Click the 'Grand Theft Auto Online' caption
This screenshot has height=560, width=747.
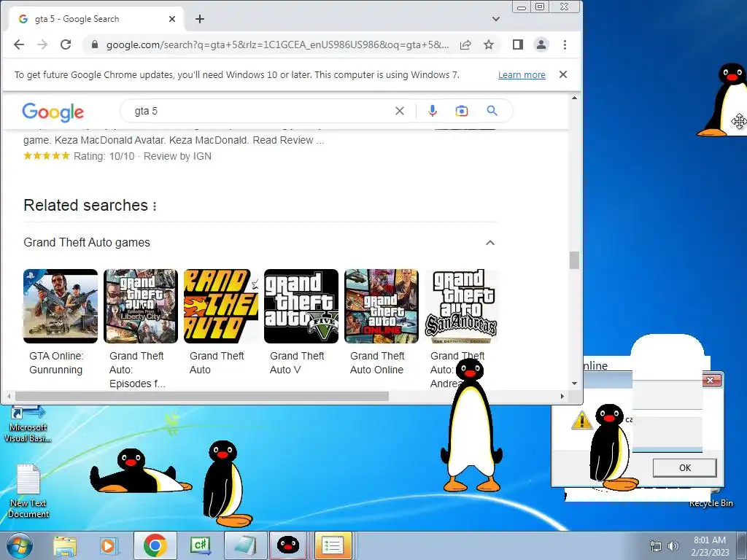coord(377,363)
